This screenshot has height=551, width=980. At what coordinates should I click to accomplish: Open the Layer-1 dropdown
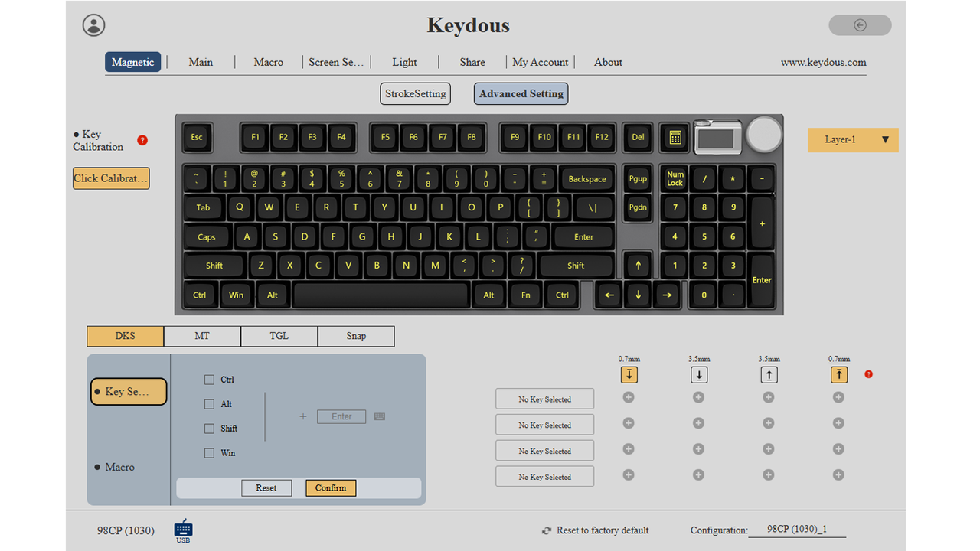point(853,140)
